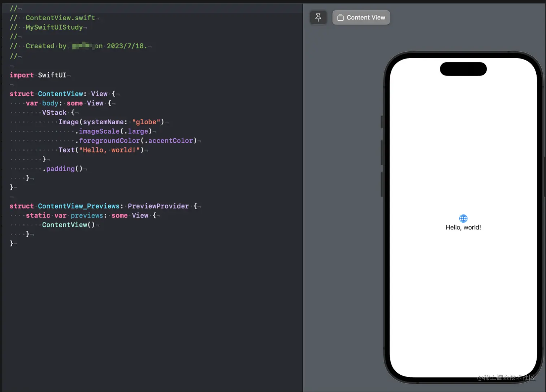Click the iPhone Dynamic Island in preview

(x=463, y=69)
